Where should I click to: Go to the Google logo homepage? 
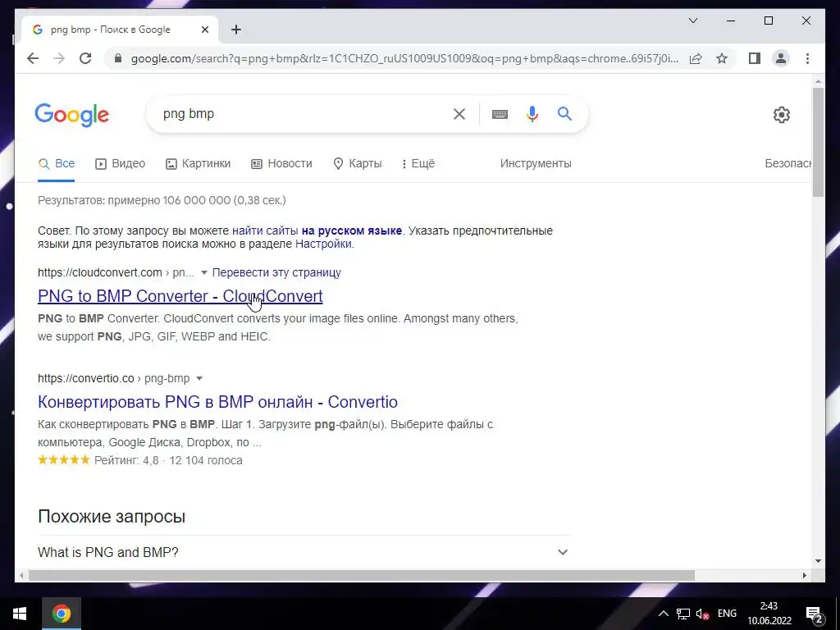[72, 115]
